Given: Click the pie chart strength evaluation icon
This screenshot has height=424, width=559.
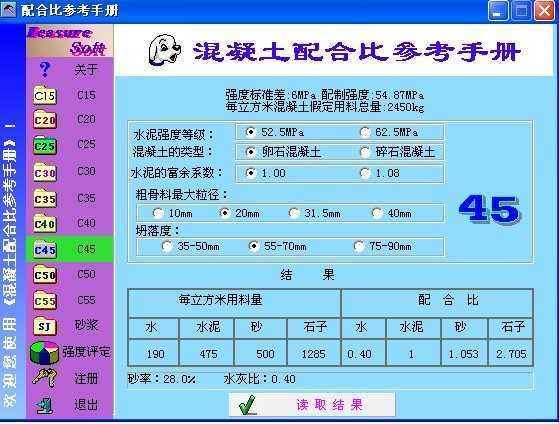Looking at the screenshot, I should (44, 353).
